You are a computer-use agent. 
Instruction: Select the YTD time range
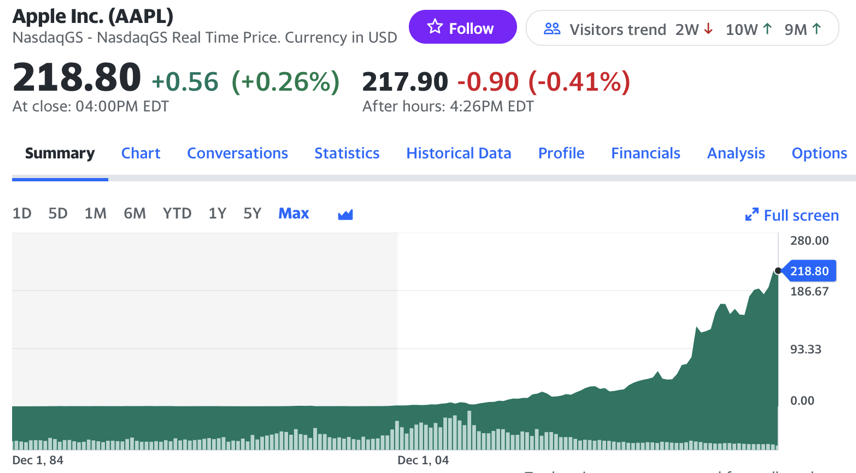click(x=177, y=213)
